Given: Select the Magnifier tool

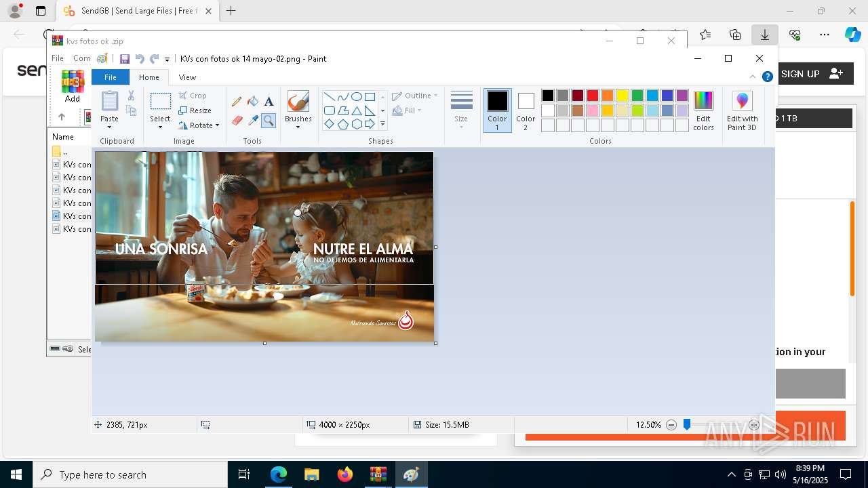Looking at the screenshot, I should 269,121.
